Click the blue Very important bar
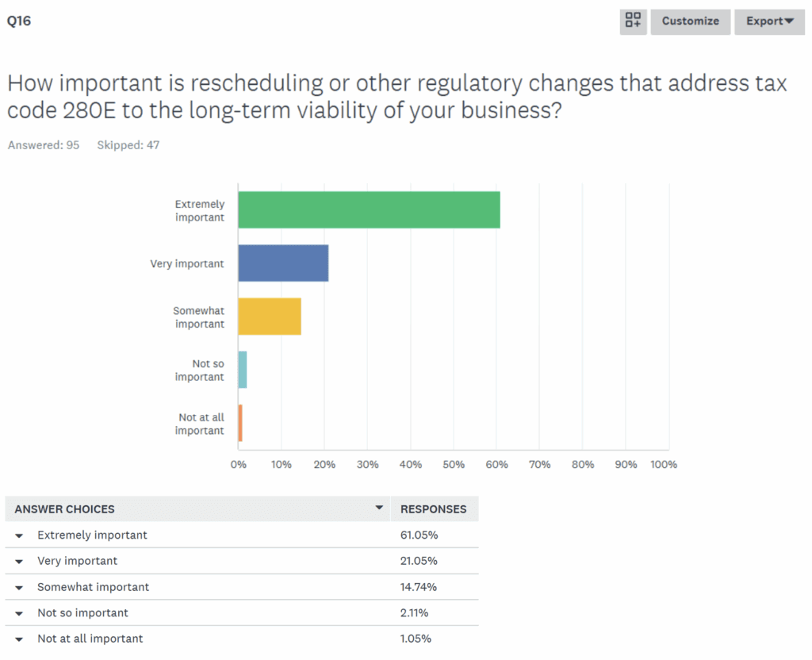812x660 pixels. pos(283,263)
